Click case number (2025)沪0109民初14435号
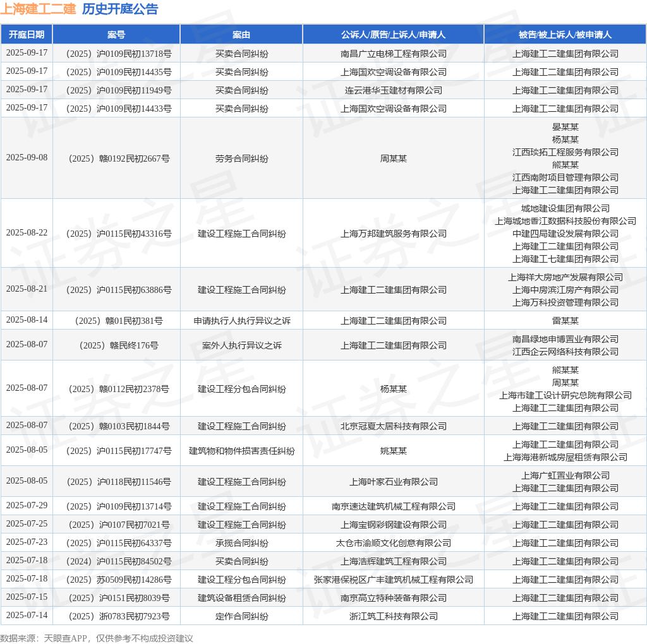The width and height of the screenshot is (647, 644). point(118,72)
